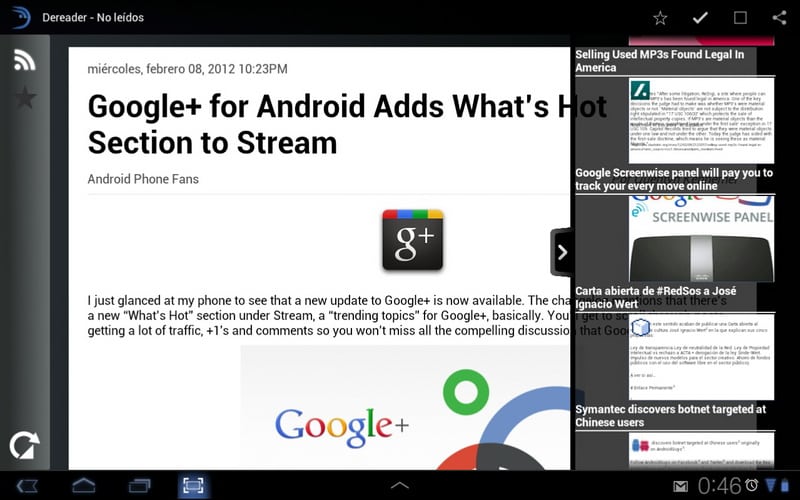Share article via the share icon
This screenshot has height=500, width=800.
point(779,17)
